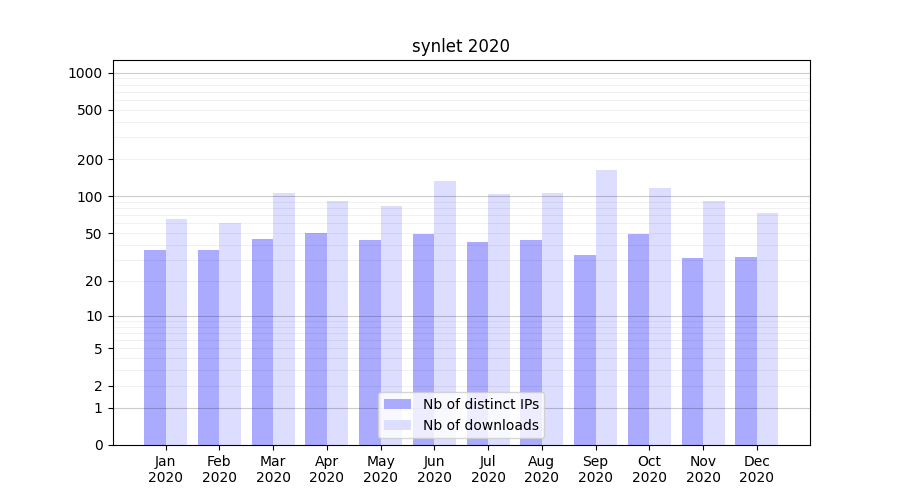The width and height of the screenshot is (900, 500).
Task: Click the "Feb 2020" x-axis label
Action: pyautogui.click(x=219, y=469)
